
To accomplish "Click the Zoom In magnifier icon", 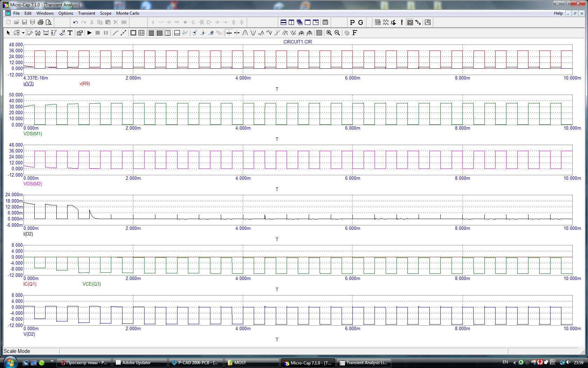I will [329, 33].
